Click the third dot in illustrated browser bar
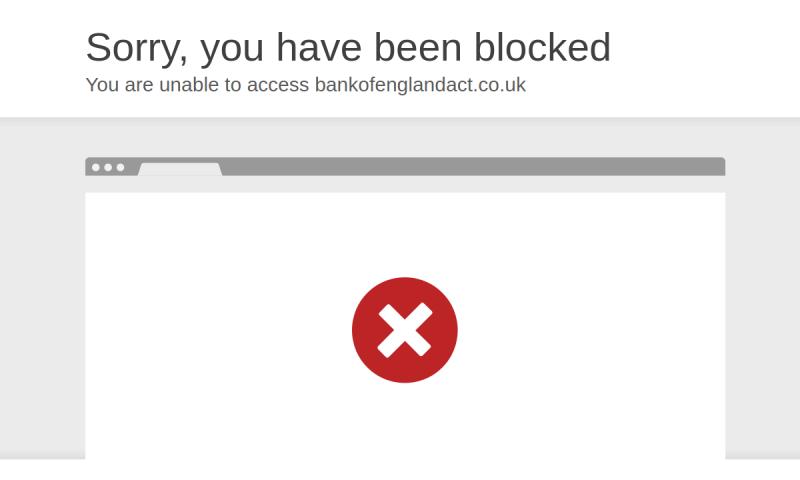The image size is (800, 480). point(120,167)
